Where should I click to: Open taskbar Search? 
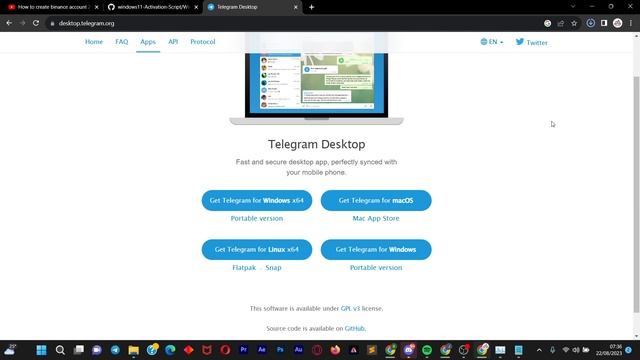60,350
